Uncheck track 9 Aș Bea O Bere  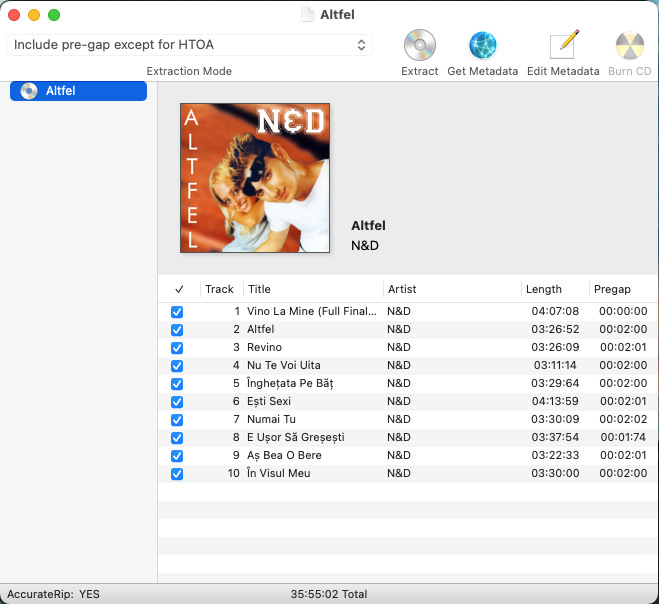pos(177,456)
